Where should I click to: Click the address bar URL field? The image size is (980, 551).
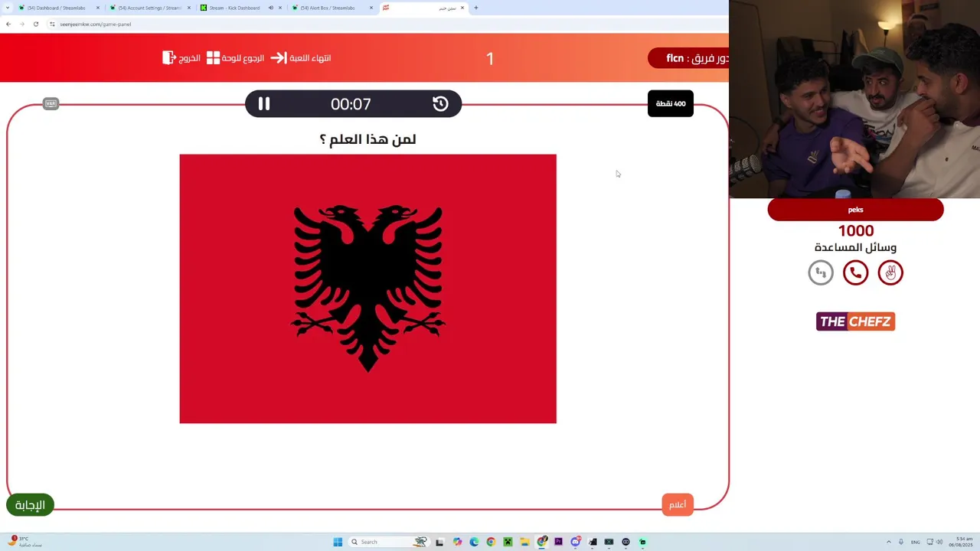(387, 24)
